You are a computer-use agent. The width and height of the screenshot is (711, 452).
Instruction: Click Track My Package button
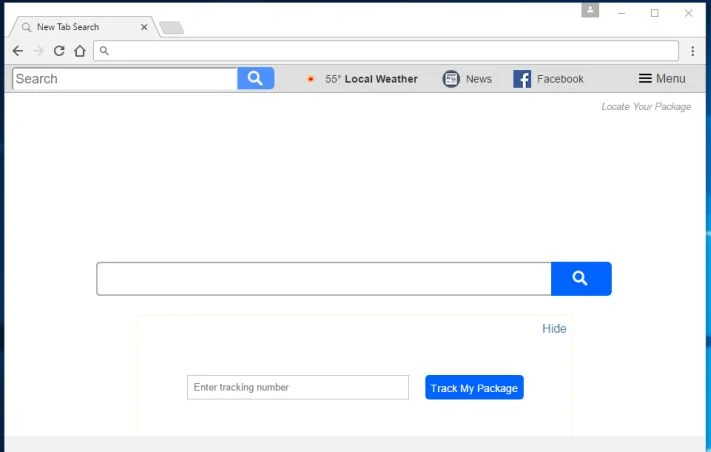[474, 388]
